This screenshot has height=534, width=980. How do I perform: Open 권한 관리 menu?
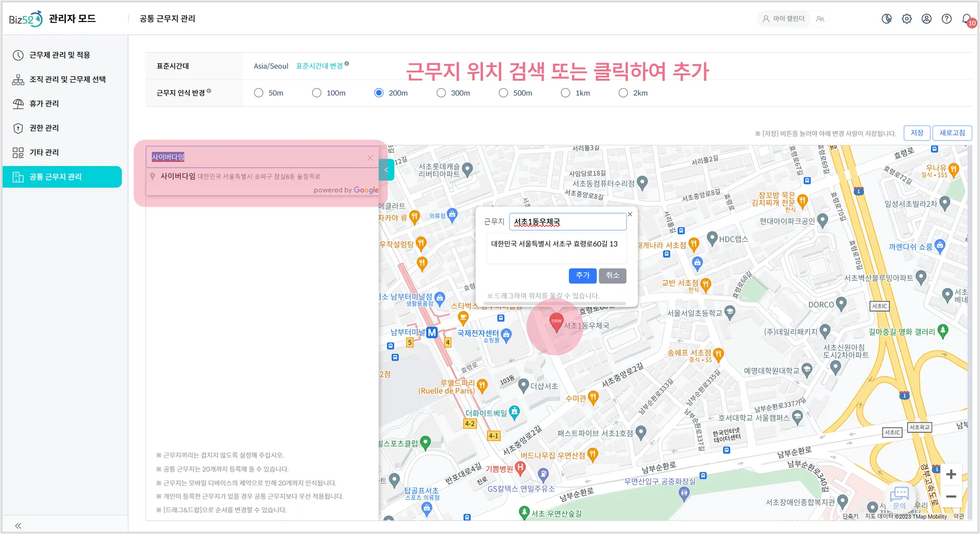(44, 128)
